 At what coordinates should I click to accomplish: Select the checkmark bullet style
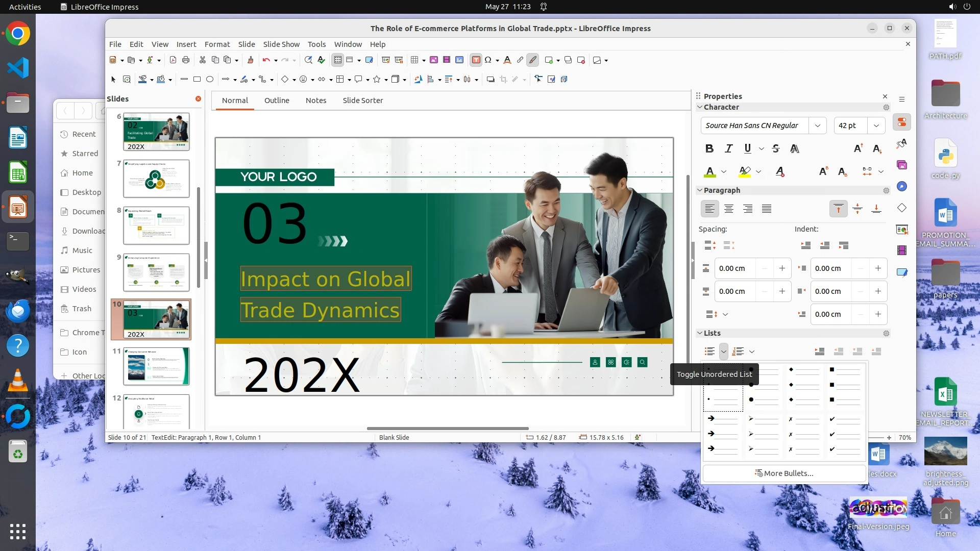[844, 434]
